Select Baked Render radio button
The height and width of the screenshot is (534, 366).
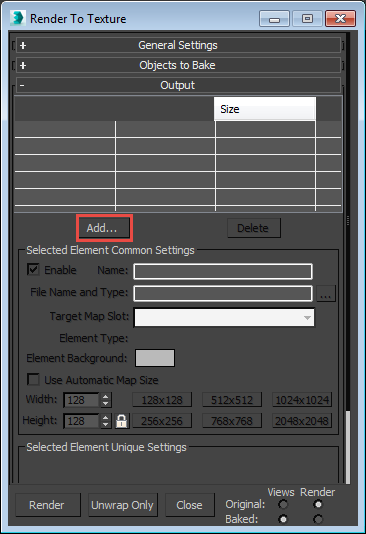318,519
